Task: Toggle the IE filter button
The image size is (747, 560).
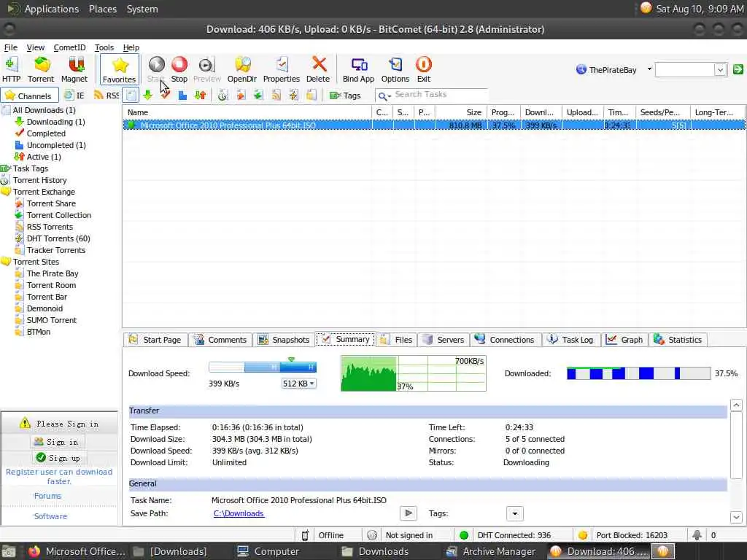Action: (74, 96)
